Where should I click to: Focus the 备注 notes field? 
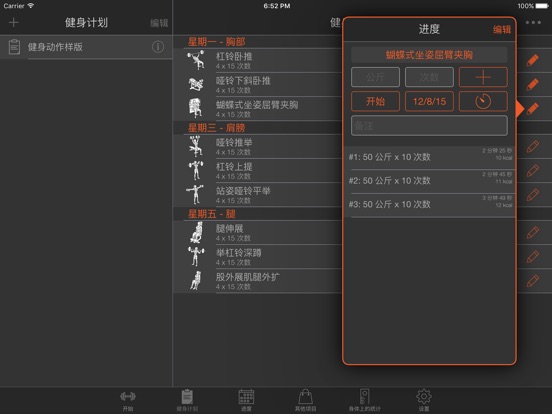429,126
